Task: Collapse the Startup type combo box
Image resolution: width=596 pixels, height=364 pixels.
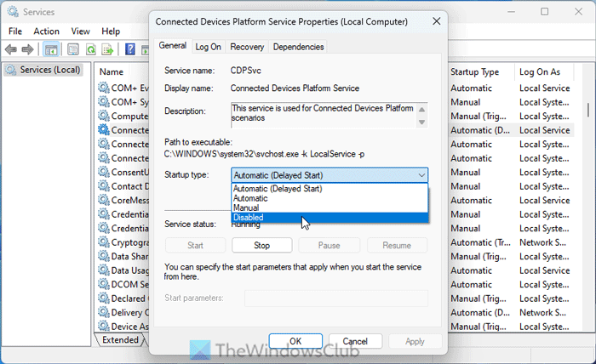Action: pos(330,175)
